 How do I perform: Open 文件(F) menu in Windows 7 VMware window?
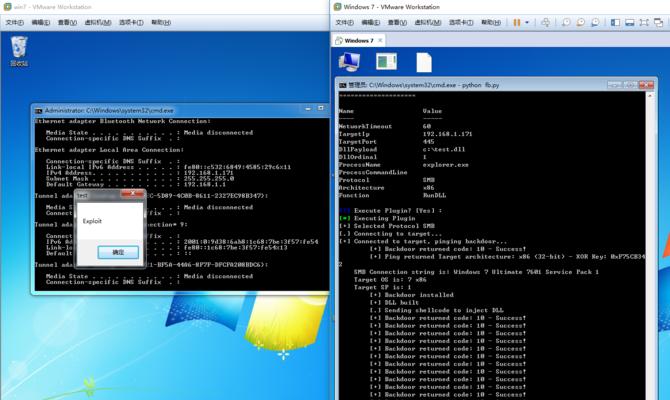tap(344, 22)
